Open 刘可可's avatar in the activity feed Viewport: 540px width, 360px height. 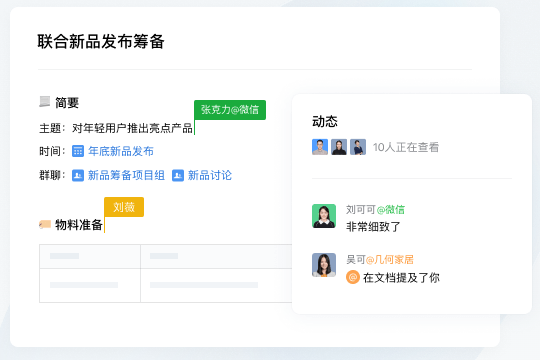coord(324,216)
